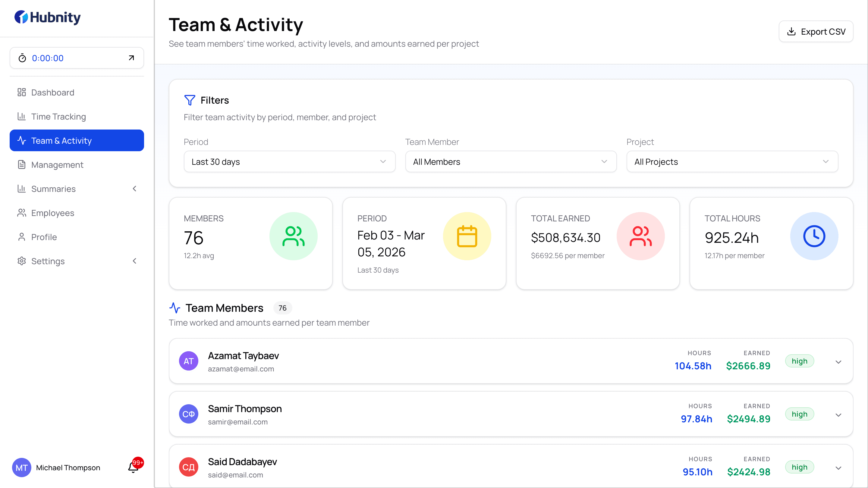Screen dimensions: 868x488
Task: Open Dashboard via its grid icon
Action: pos(22,92)
